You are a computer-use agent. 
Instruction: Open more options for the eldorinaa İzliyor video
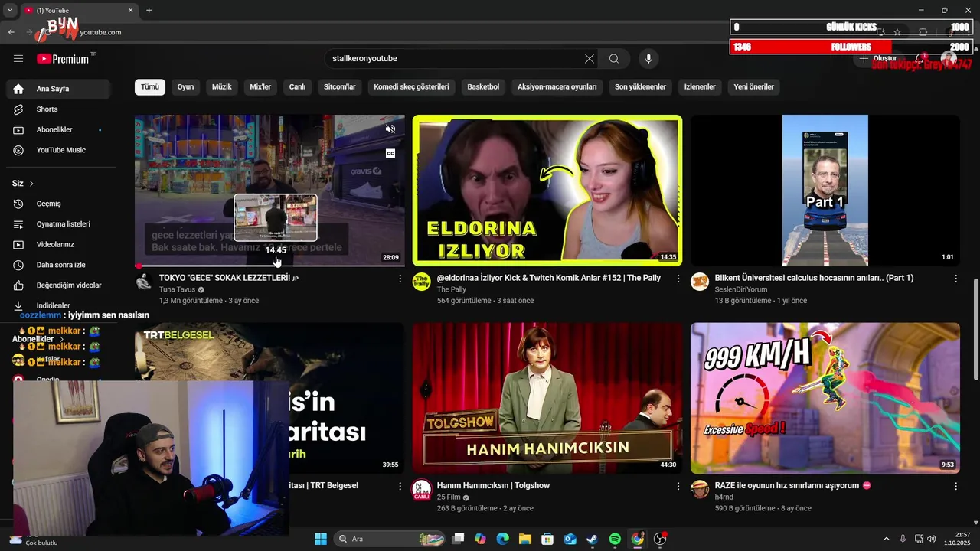pyautogui.click(x=678, y=279)
